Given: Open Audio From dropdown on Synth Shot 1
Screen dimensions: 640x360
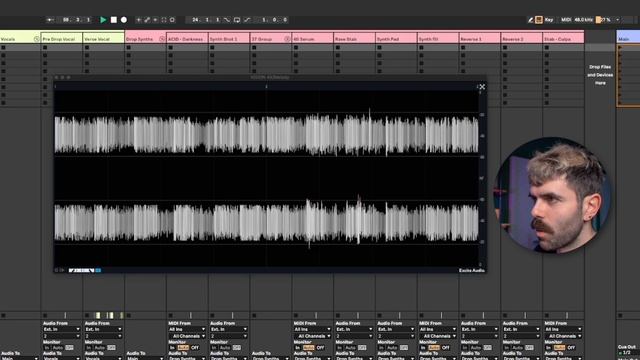Looking at the screenshot, I should (x=229, y=329).
